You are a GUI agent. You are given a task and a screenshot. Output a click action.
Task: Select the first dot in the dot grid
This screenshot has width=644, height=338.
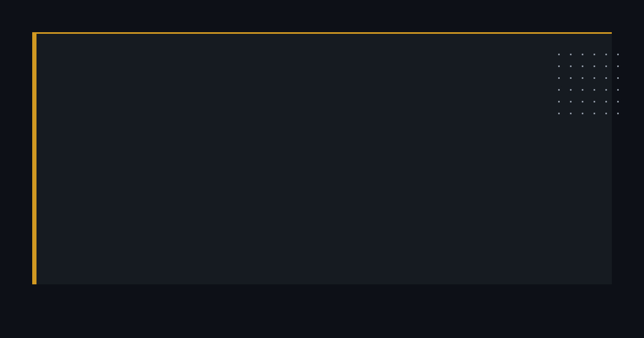559,54
